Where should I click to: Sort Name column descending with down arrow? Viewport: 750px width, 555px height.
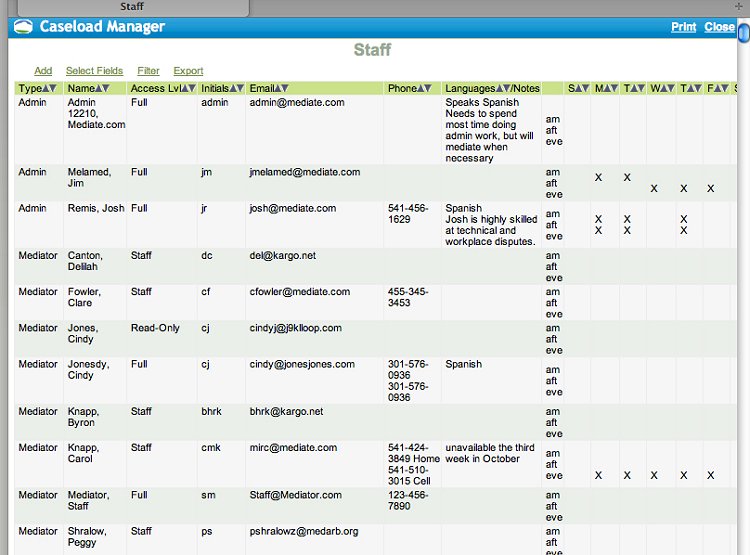click(106, 89)
